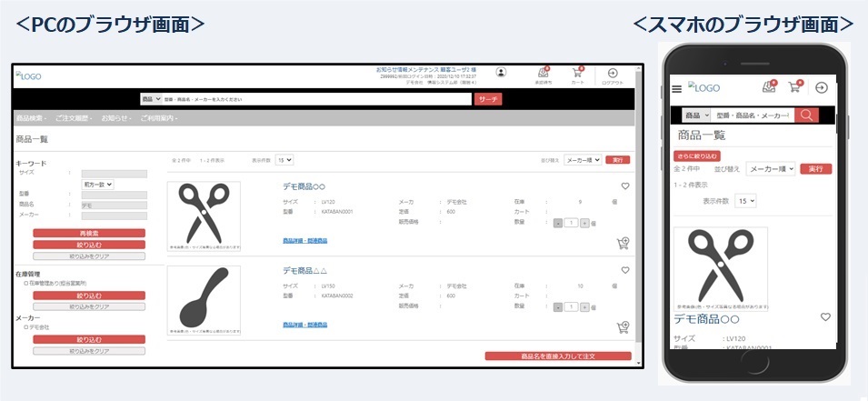Select the 在庫管理あり radio option
868x401 pixels.
(26, 283)
